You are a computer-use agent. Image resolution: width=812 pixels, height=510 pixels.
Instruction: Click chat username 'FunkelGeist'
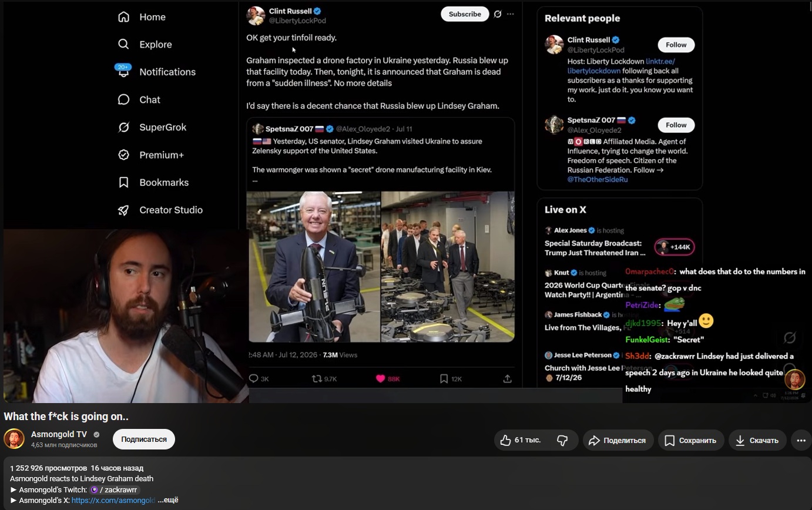647,340
